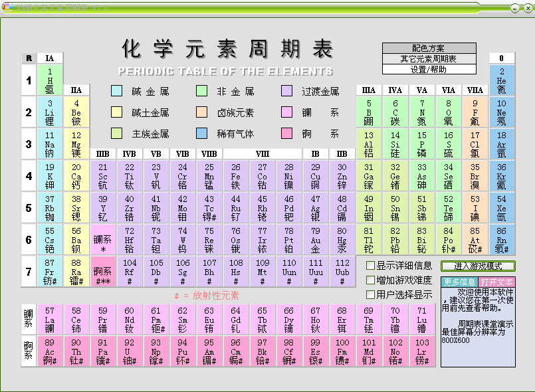Screen dimensions: 535x392
Task: Click the 主族金属 legend color swatch
Action: coord(117,134)
